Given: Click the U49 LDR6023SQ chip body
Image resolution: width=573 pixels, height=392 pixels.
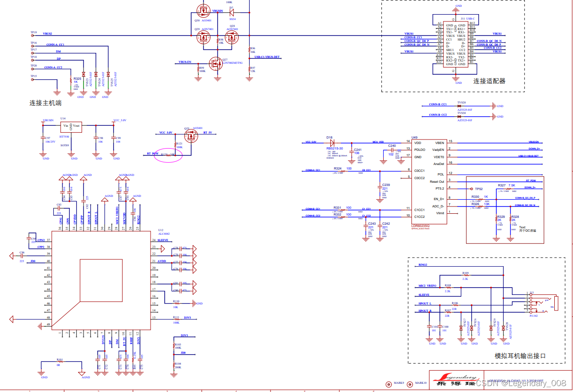Looking at the screenshot, I should (429, 181).
